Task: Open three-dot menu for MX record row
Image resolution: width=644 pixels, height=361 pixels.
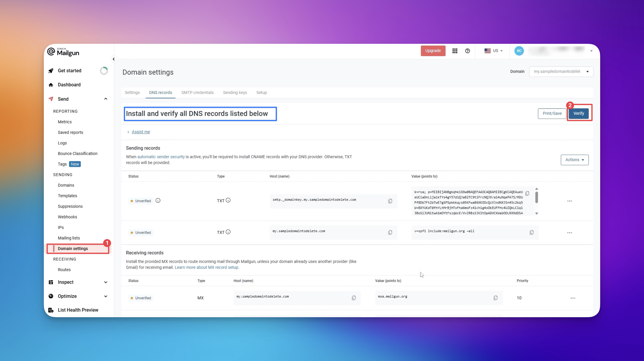Action: coord(573,298)
